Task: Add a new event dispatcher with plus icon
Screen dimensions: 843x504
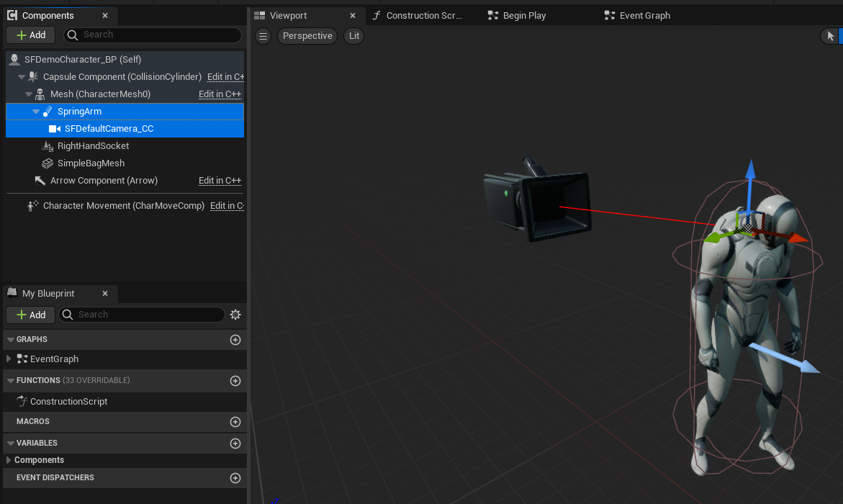Action: pyautogui.click(x=235, y=477)
